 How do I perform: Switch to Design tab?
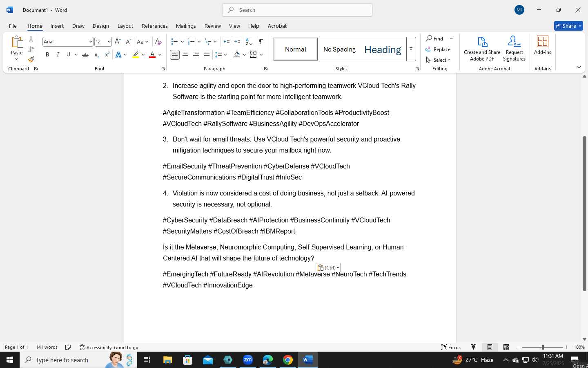101,26
